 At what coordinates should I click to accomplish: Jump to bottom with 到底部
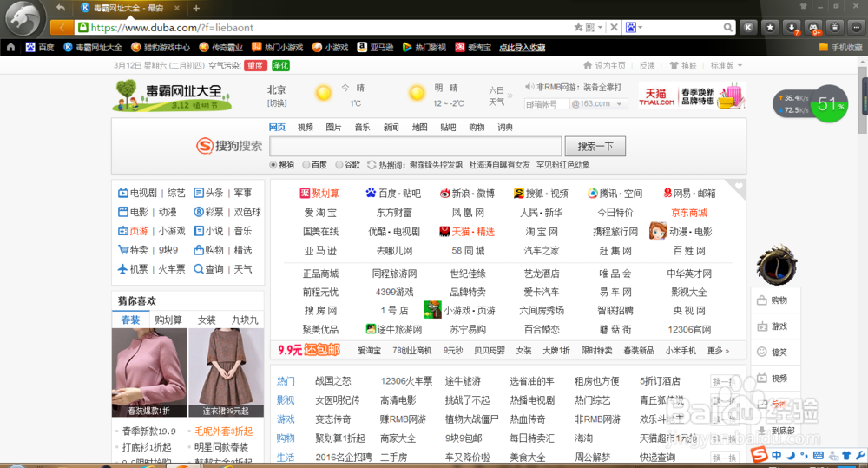pos(776,431)
